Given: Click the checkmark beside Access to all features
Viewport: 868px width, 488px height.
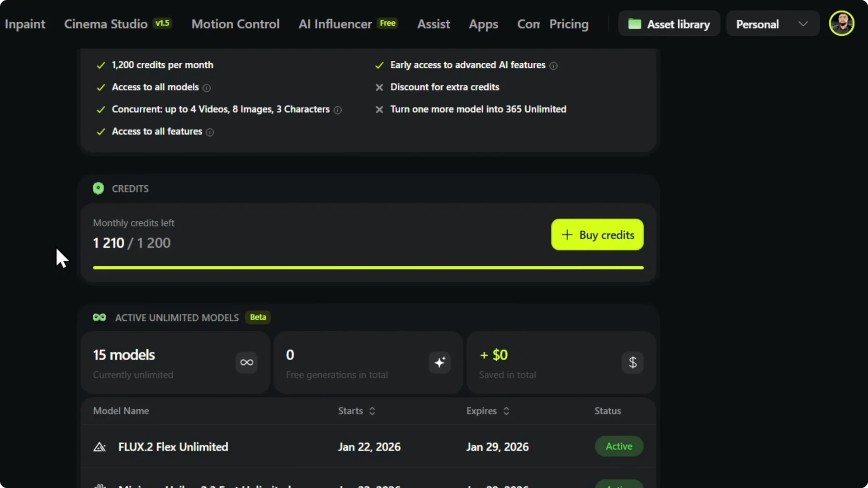Looking at the screenshot, I should point(101,131).
